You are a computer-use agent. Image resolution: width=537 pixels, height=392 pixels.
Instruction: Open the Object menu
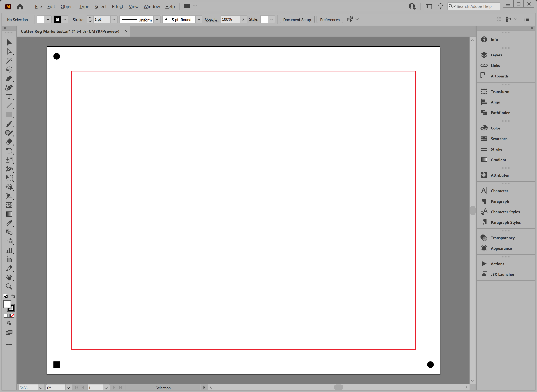click(x=67, y=6)
